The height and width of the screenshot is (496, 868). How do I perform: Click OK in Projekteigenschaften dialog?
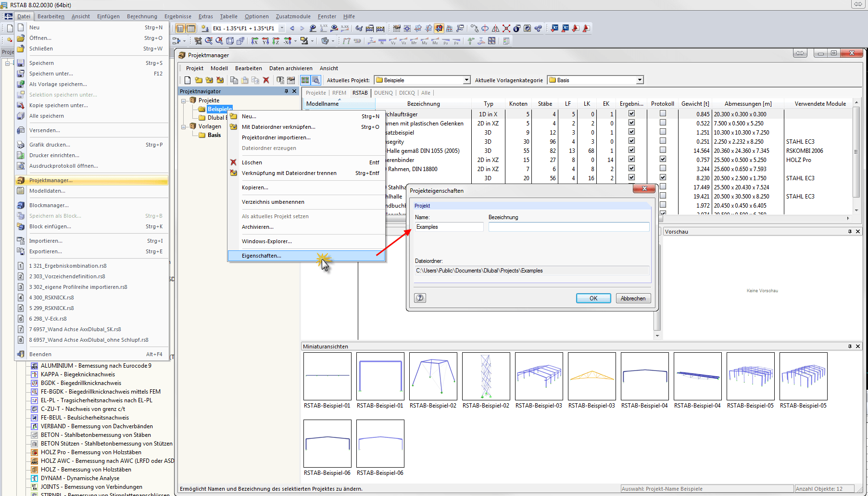(593, 298)
